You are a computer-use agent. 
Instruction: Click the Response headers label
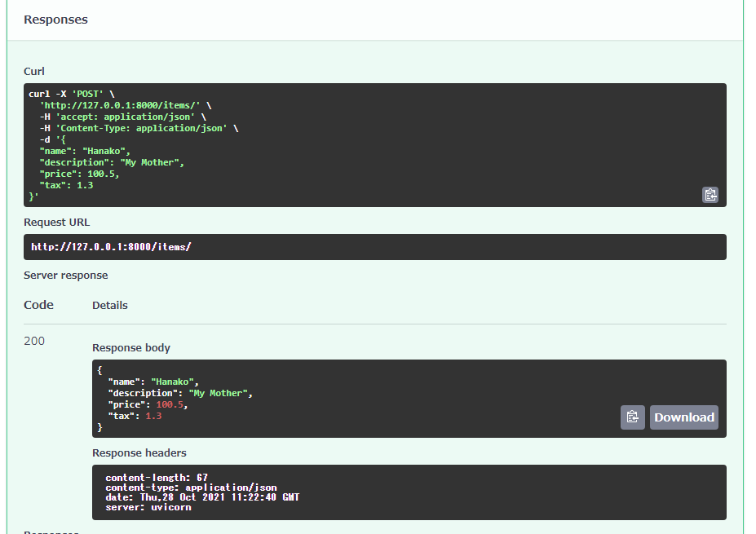click(141, 452)
